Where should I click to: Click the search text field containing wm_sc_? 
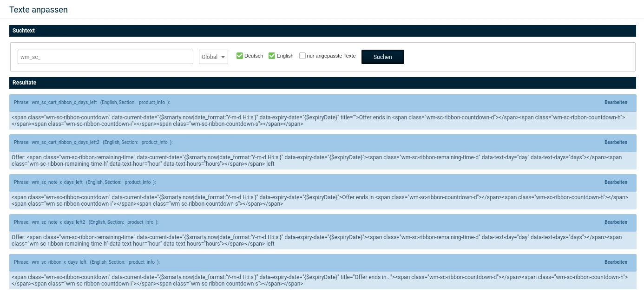click(105, 57)
